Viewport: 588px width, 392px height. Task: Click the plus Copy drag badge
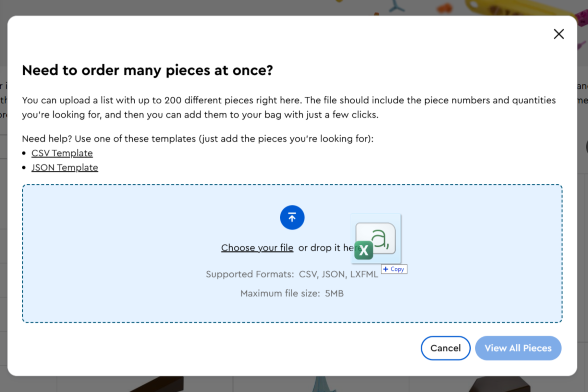click(394, 269)
